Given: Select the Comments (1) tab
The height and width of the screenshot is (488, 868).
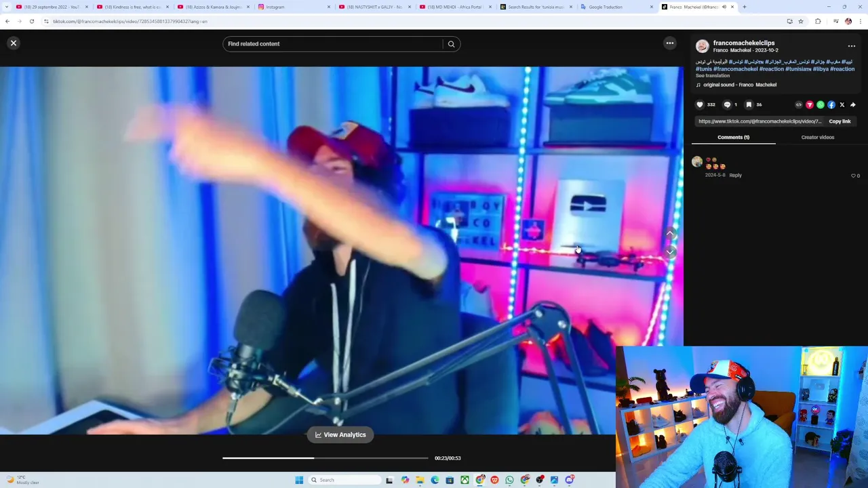Looking at the screenshot, I should click(733, 137).
